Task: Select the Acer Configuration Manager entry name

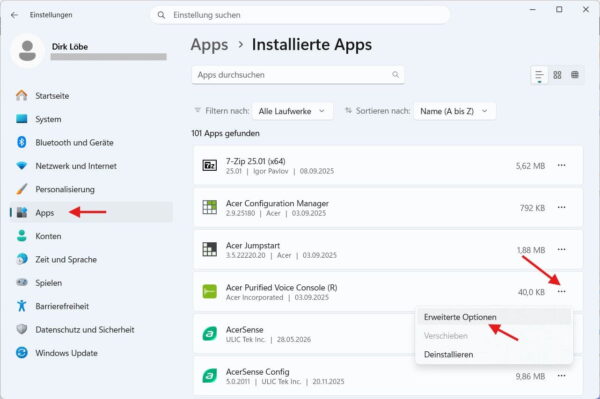Action: point(277,203)
